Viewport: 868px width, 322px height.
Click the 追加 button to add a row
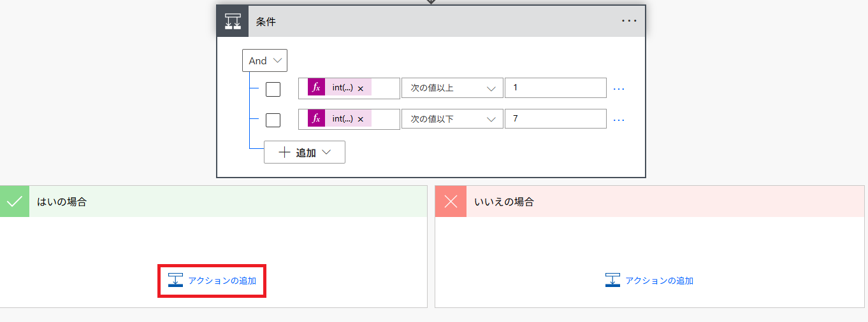tap(305, 153)
